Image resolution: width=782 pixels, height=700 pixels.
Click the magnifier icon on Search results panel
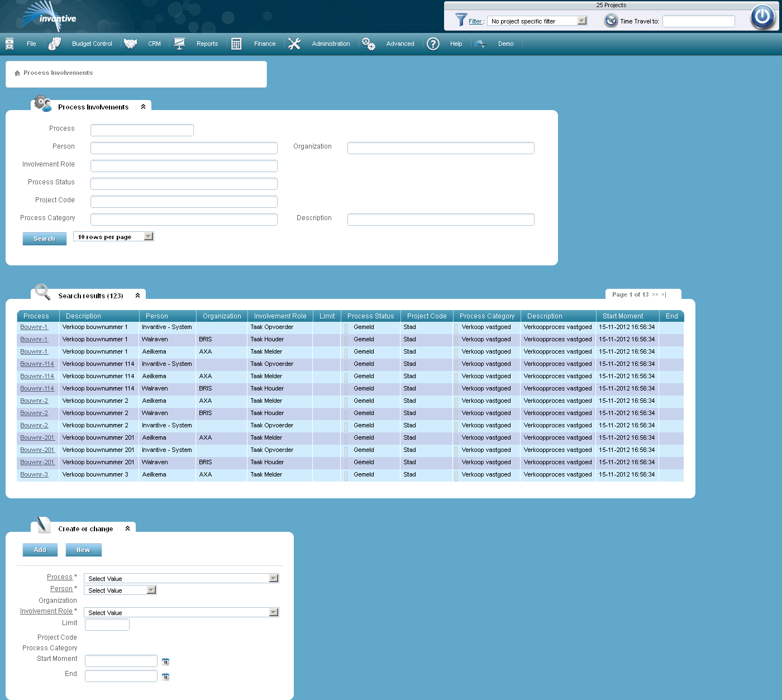[42, 292]
